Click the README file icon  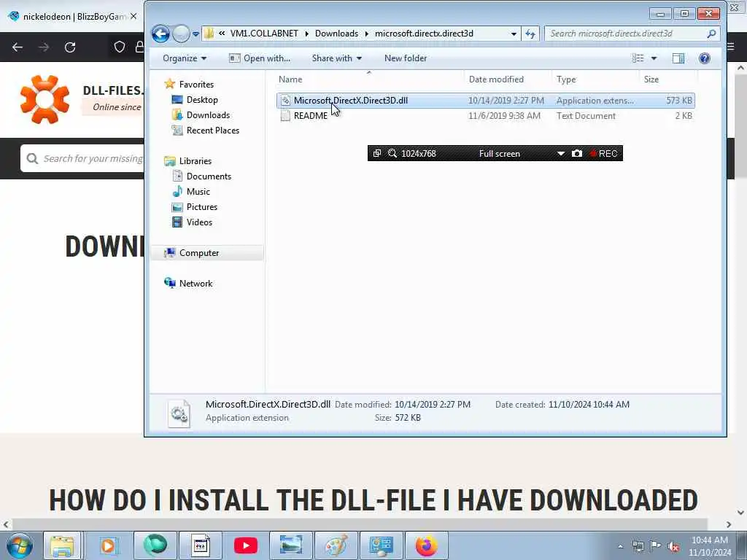coord(285,116)
